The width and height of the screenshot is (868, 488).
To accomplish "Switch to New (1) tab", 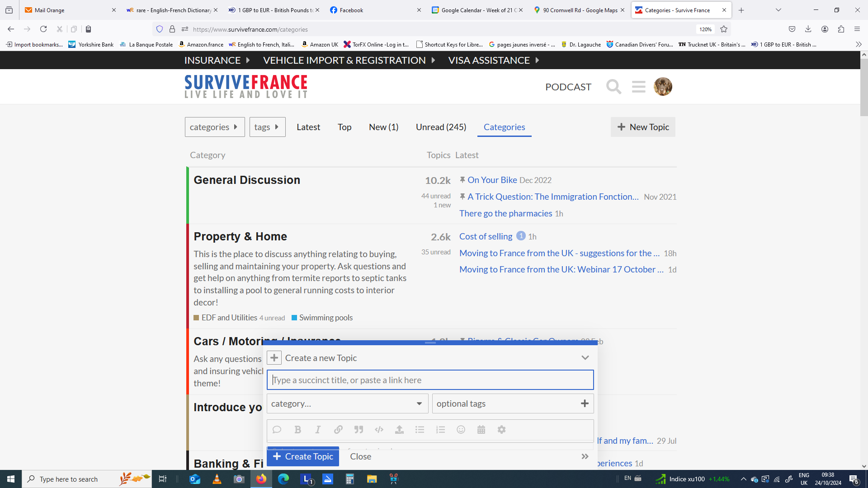I will coord(384,127).
